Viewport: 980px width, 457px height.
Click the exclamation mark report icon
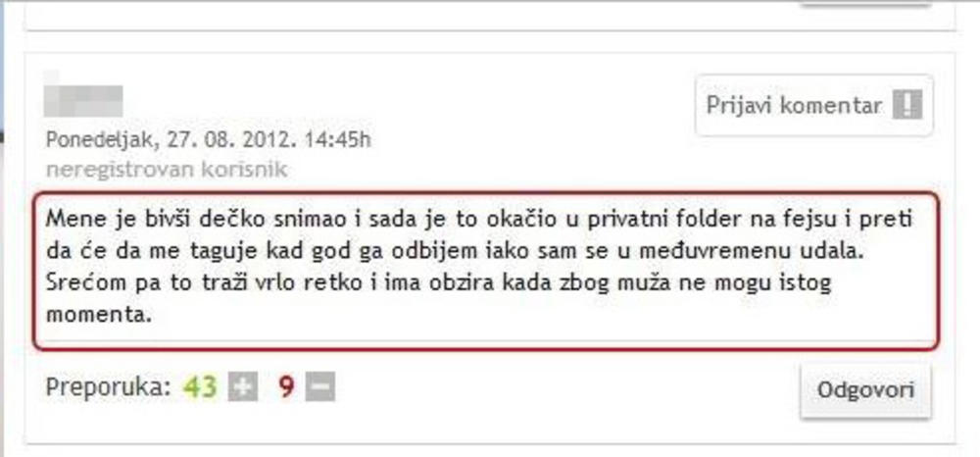(x=906, y=105)
